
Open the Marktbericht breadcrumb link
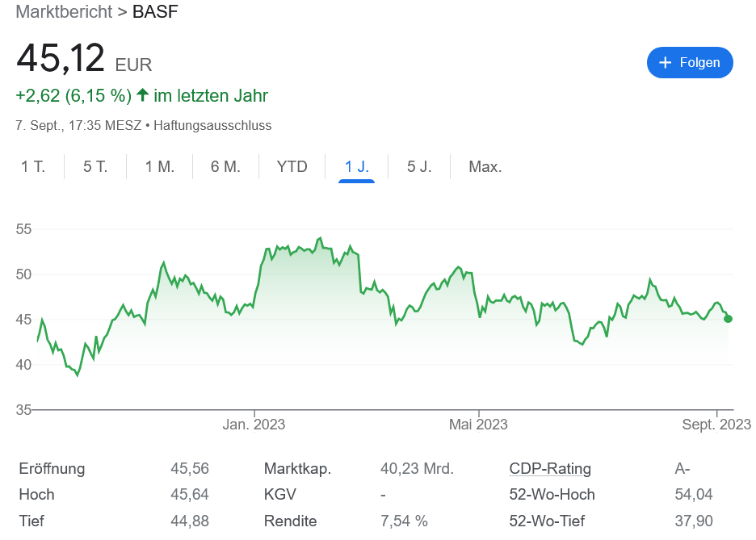coord(62,12)
